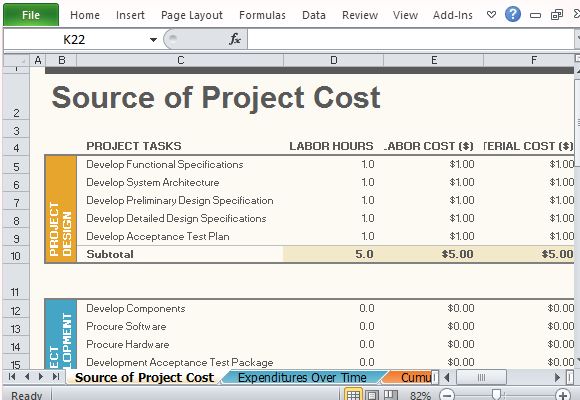
Task: Switch to Page Break Preview icon
Action: coord(391,395)
